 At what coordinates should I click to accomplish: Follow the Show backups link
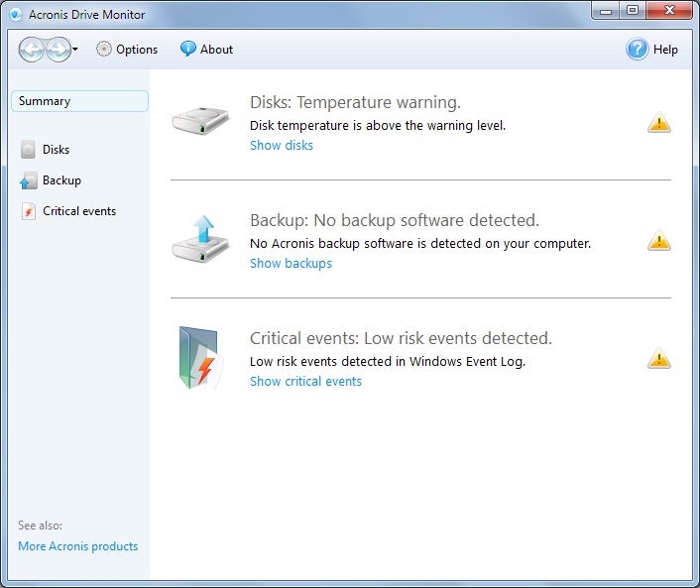click(291, 264)
